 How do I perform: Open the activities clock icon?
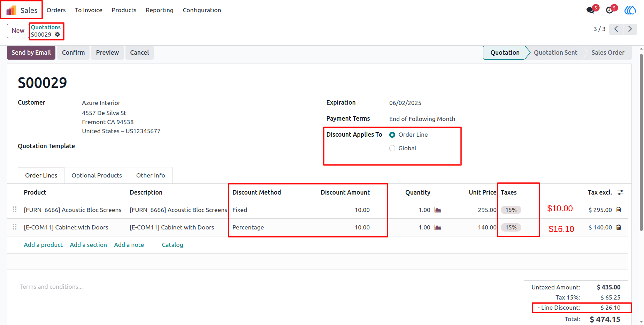(x=609, y=10)
